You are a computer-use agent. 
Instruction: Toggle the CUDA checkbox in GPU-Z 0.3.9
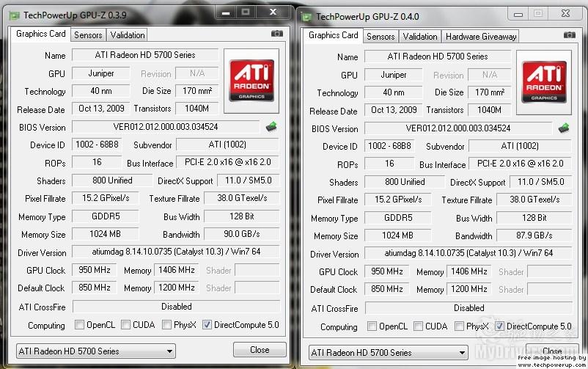[125, 324]
